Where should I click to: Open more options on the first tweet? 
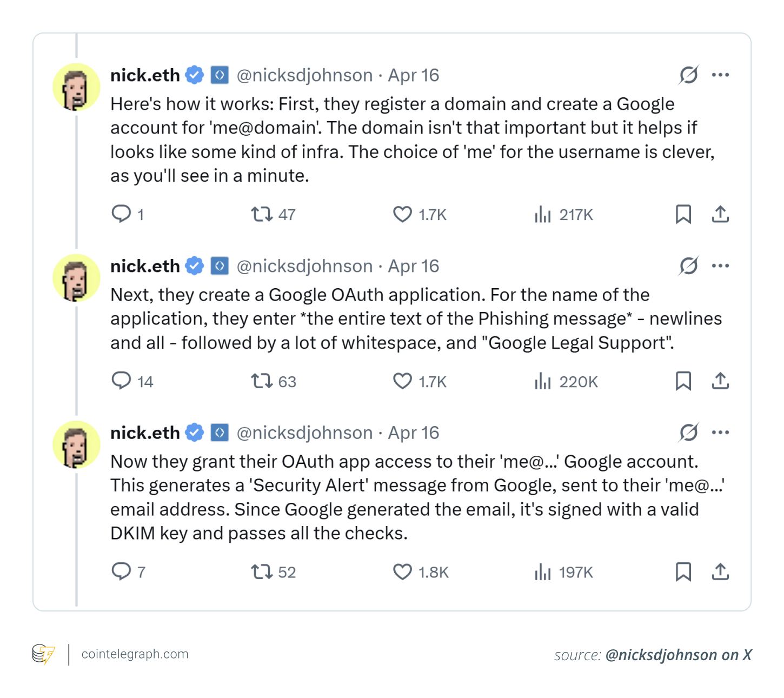pos(720,75)
